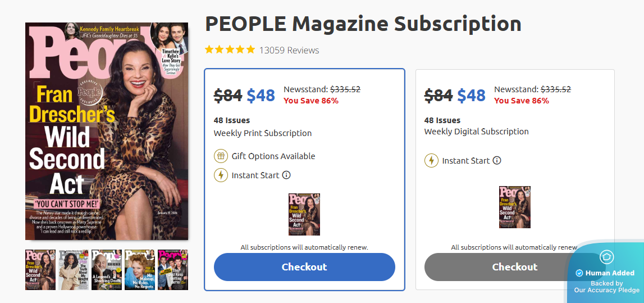Click the checkmark badge beside Human Added
Screen dimensions: 644x303
coord(579,273)
